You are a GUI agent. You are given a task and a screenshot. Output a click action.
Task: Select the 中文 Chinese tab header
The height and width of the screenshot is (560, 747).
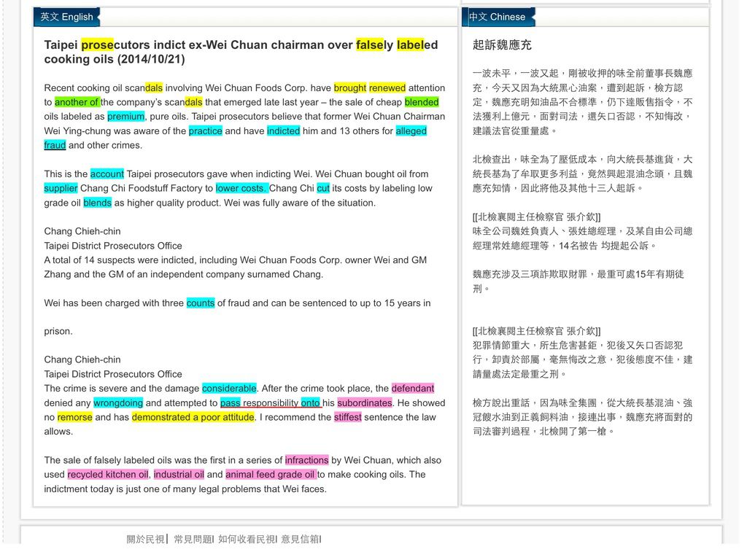(498, 17)
